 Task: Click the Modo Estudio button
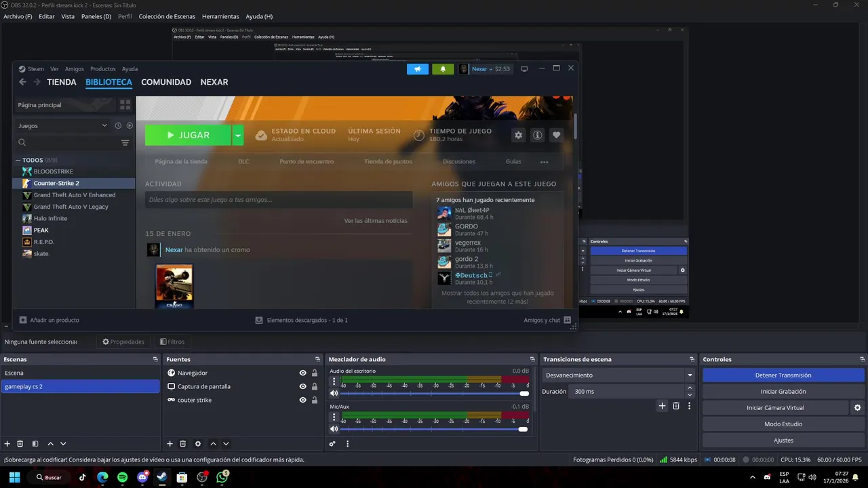point(783,424)
